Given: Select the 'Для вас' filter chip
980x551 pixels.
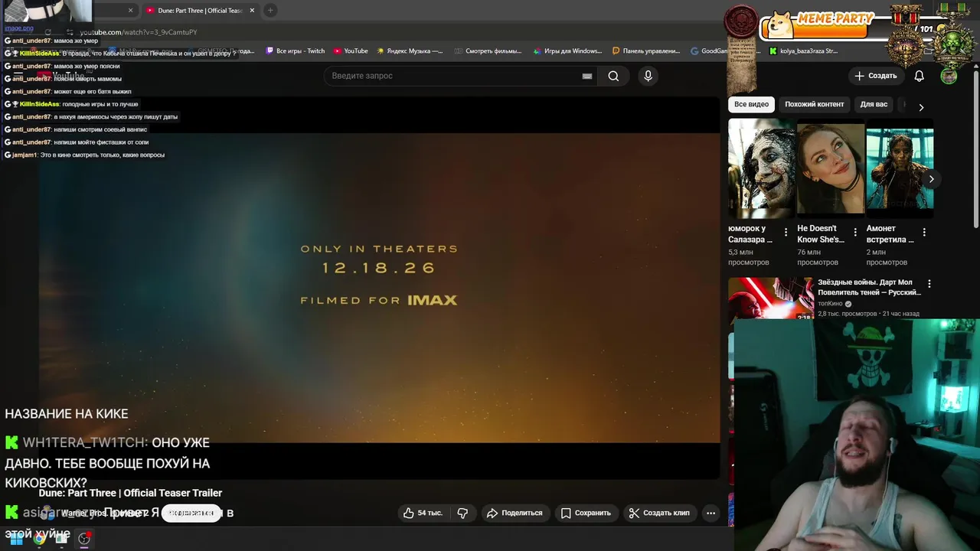Looking at the screenshot, I should 874,104.
